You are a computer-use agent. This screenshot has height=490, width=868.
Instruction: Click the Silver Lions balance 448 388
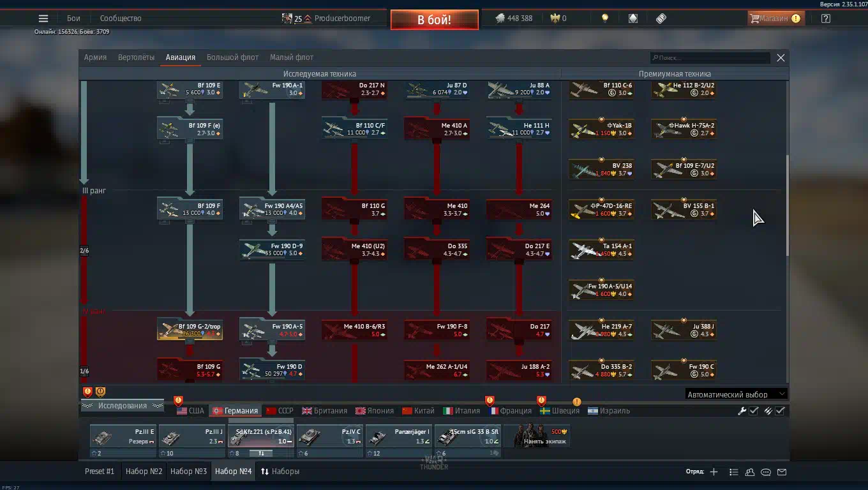click(514, 19)
